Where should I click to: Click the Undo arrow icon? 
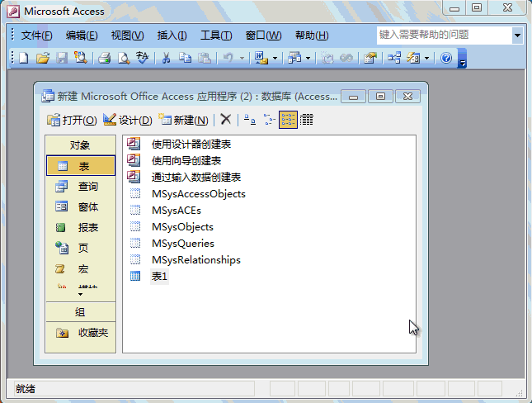click(228, 58)
